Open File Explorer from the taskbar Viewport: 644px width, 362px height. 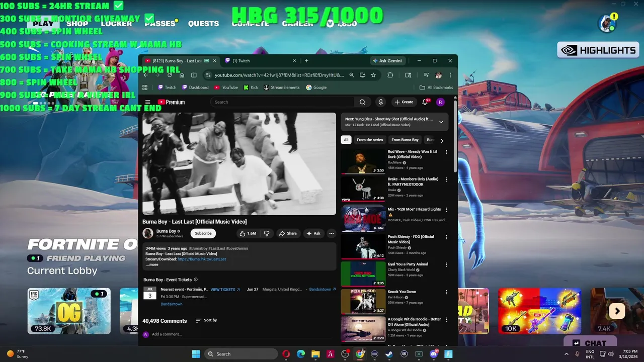[x=315, y=354]
